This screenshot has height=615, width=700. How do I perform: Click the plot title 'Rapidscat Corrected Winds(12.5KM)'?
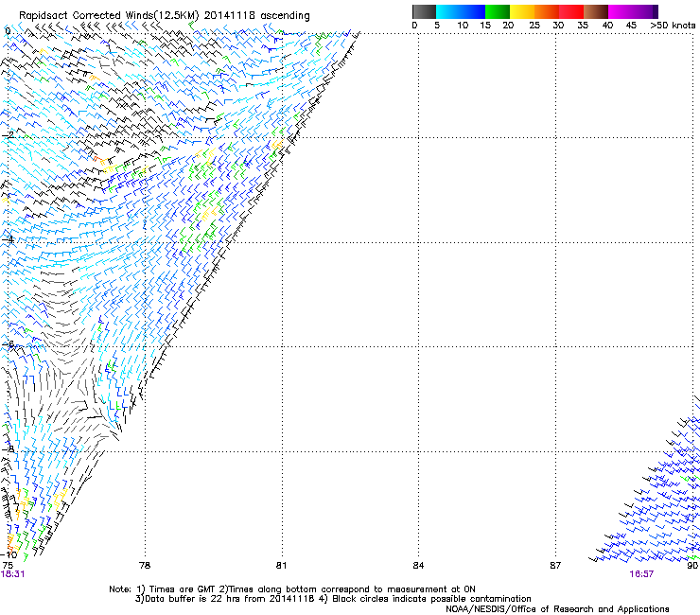point(109,16)
